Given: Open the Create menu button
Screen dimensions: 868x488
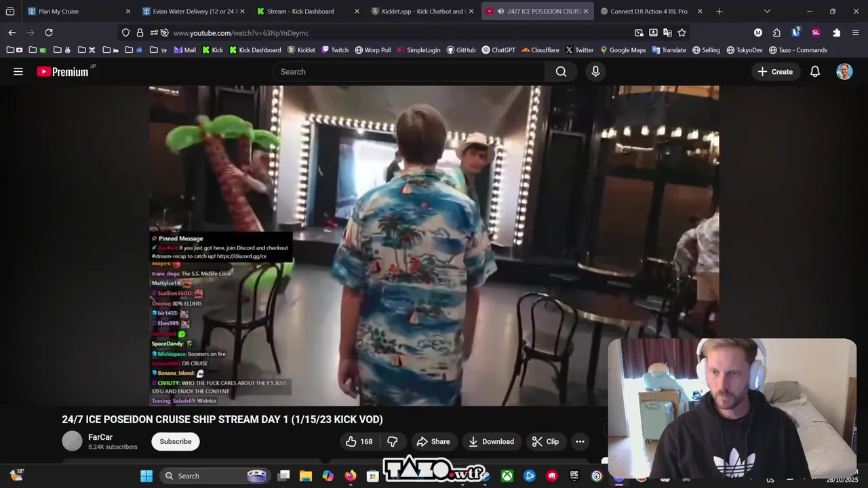Looking at the screenshot, I should coord(775,71).
